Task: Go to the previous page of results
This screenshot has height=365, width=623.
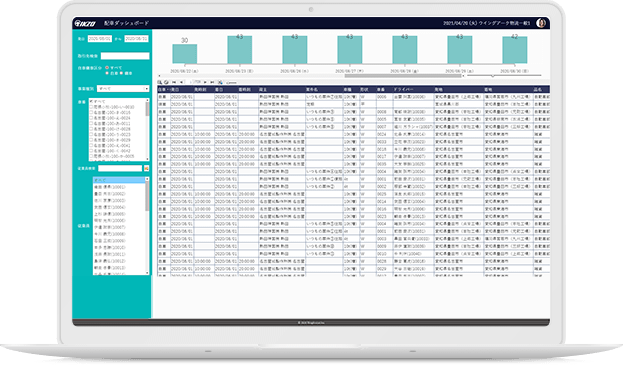Action: tap(182, 82)
